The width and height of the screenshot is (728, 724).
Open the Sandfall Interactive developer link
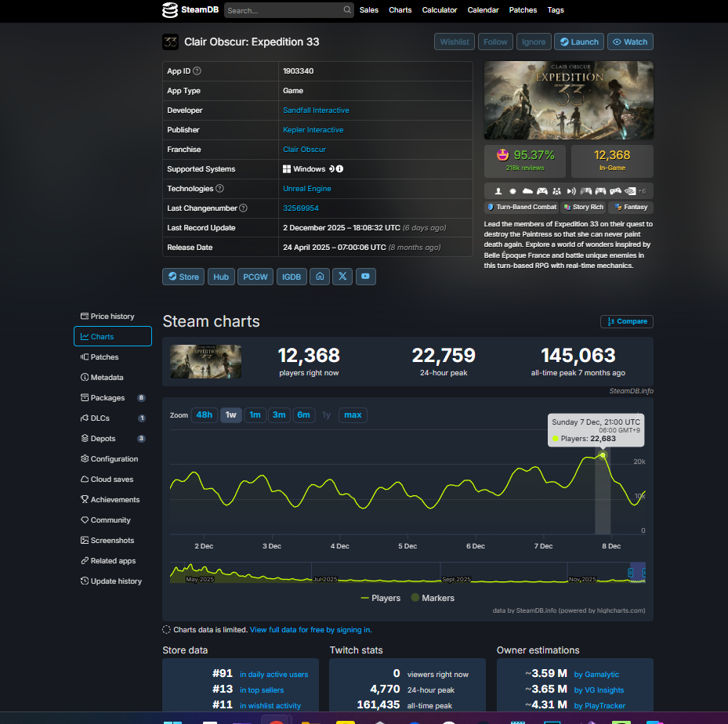click(316, 110)
